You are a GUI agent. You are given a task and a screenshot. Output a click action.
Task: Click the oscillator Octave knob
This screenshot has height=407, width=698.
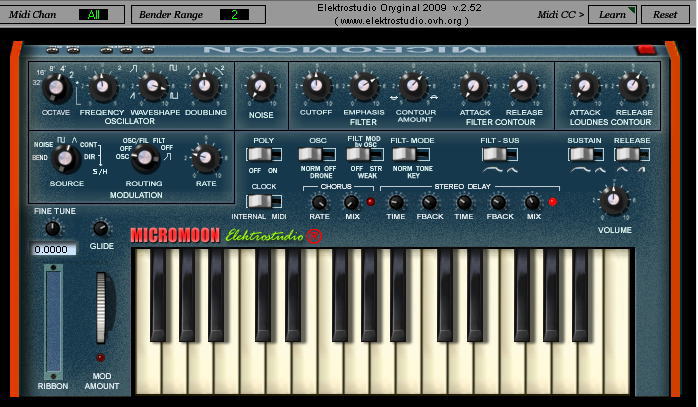56,88
